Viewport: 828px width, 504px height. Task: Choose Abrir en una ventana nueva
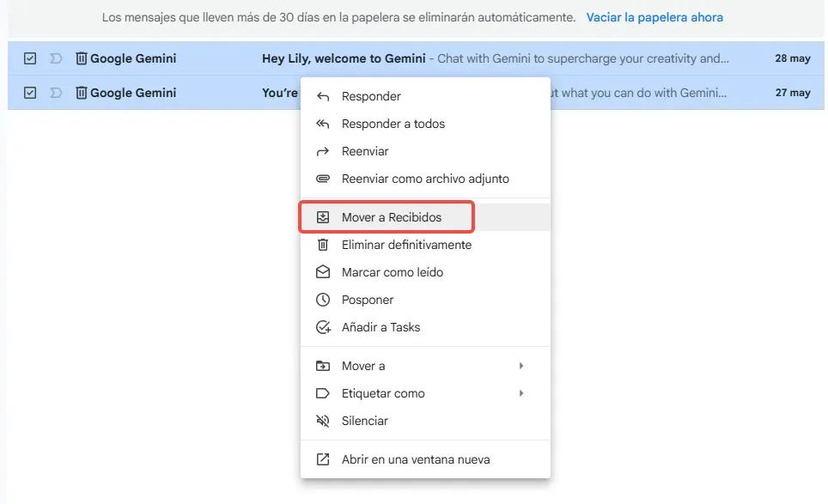(x=425, y=459)
